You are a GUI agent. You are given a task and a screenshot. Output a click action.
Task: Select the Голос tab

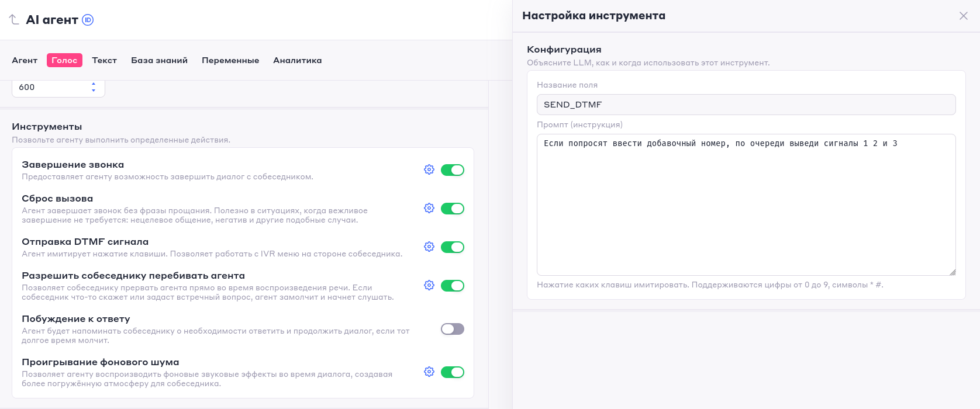coord(64,60)
